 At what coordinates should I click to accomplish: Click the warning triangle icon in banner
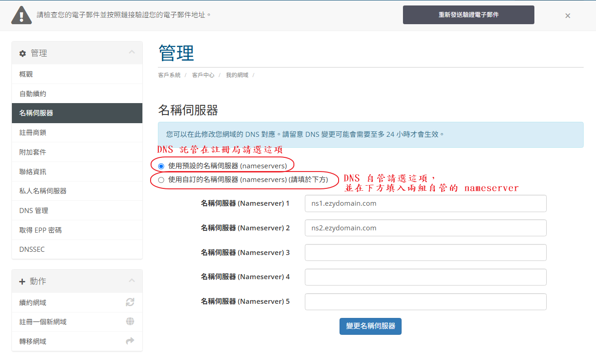(x=21, y=15)
